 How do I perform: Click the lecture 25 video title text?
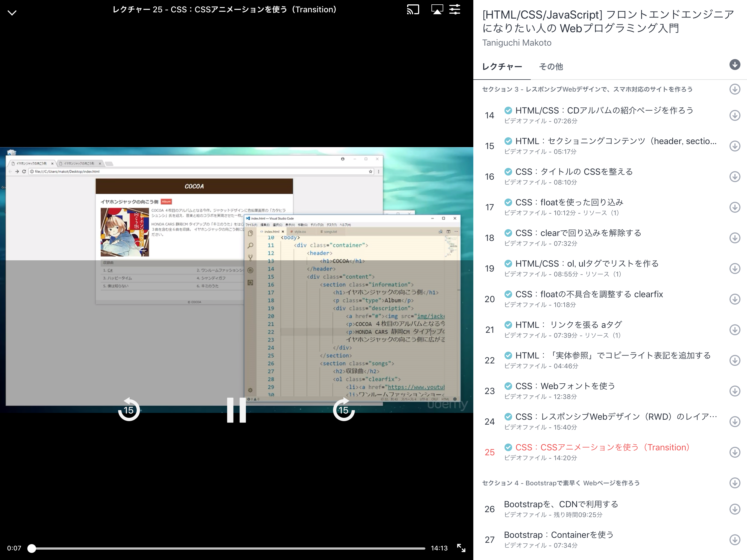pyautogui.click(x=224, y=10)
